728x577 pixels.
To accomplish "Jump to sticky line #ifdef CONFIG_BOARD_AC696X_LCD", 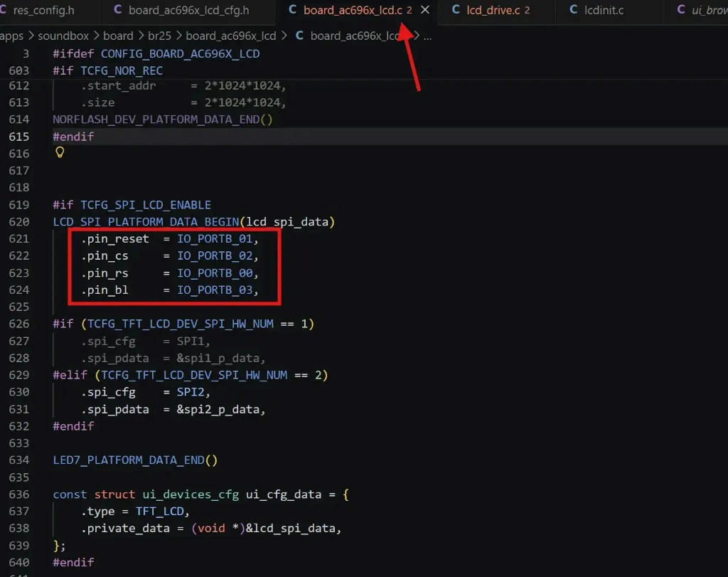I will point(156,54).
